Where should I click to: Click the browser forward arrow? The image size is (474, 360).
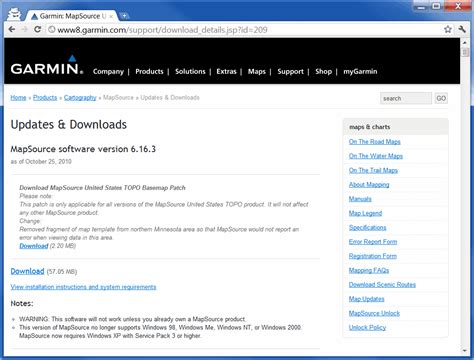[25, 29]
